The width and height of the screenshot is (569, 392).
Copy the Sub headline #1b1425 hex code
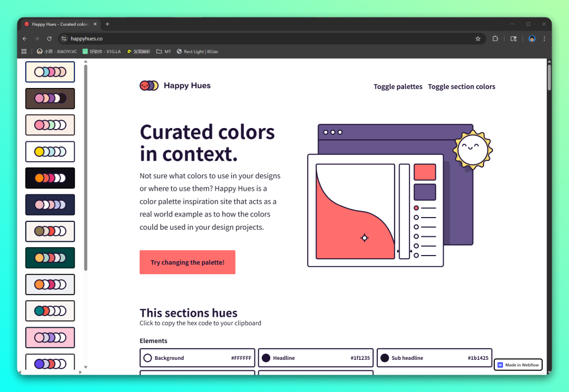point(434,358)
